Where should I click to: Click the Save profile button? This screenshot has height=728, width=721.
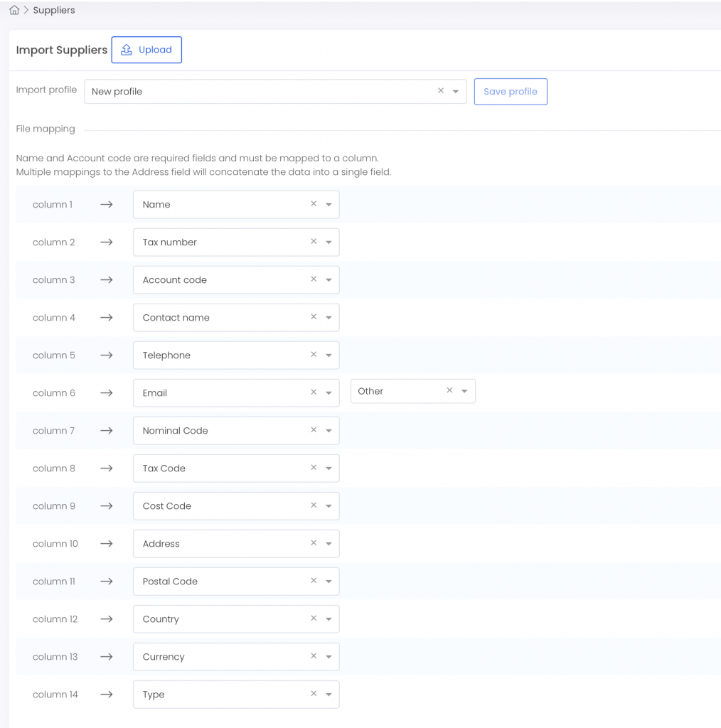[511, 92]
